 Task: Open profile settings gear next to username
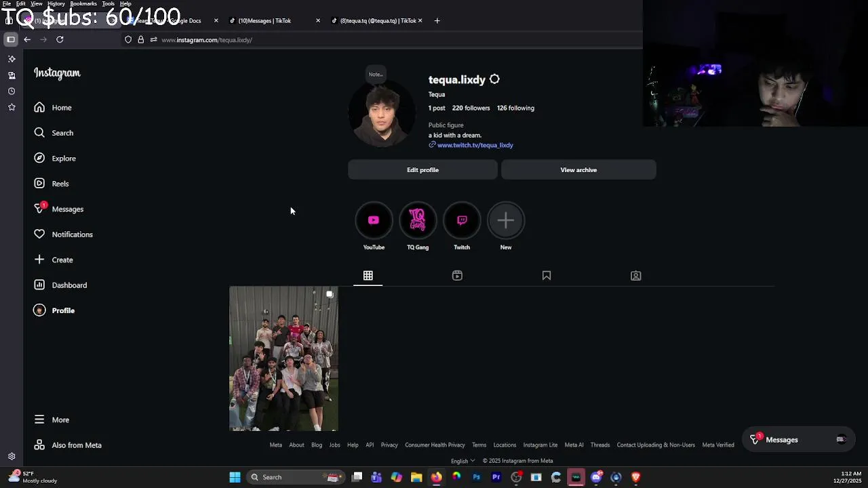(x=494, y=79)
